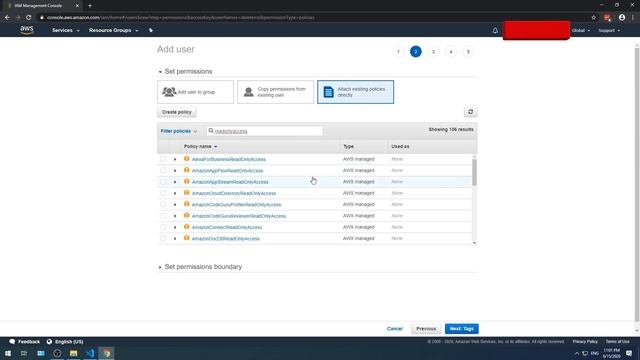This screenshot has width=640, height=360.
Task: Open the Global region menu
Action: tap(580, 31)
